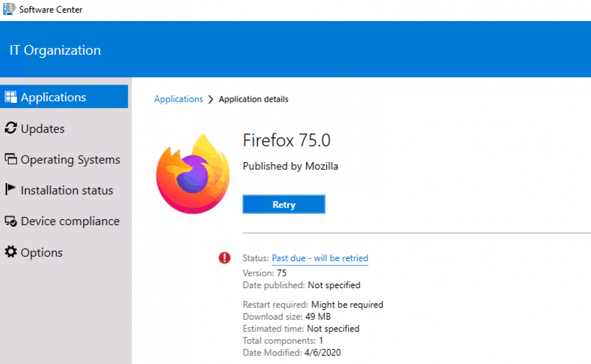The height and width of the screenshot is (364, 591).
Task: Click the Operating Systems windows icon
Action: pos(11,159)
